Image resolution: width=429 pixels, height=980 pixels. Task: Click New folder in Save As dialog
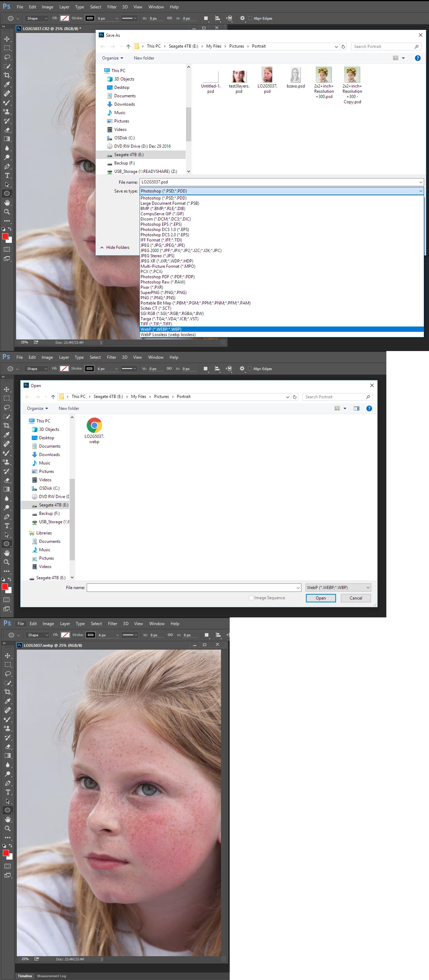point(144,58)
